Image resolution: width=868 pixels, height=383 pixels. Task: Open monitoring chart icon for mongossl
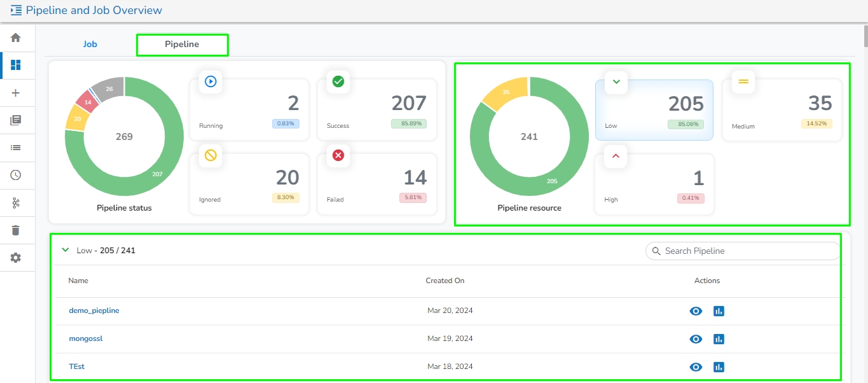tap(719, 339)
